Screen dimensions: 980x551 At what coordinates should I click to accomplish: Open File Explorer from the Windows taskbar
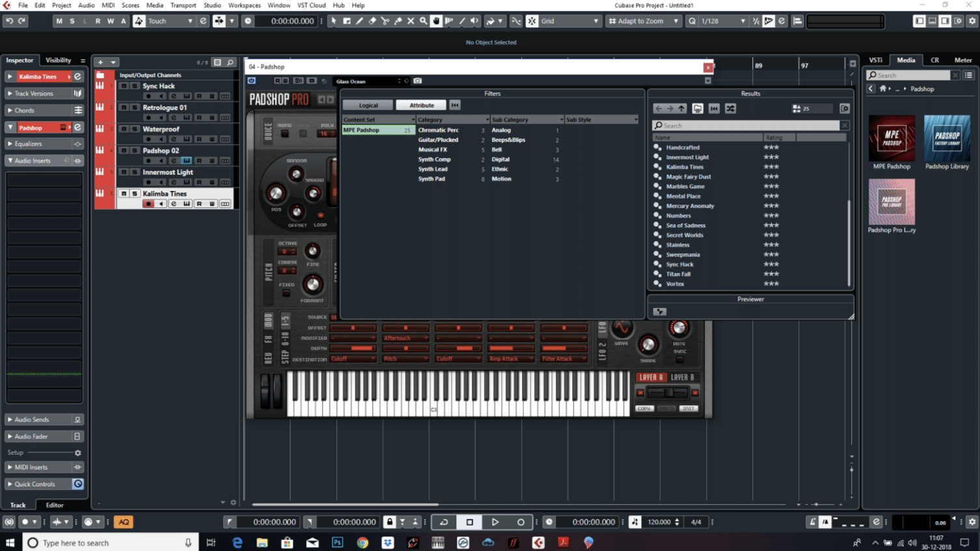(262, 543)
